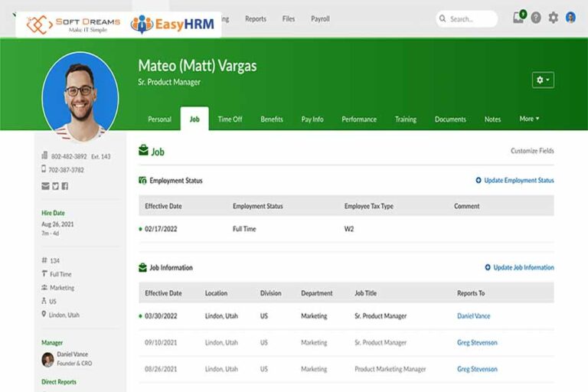Open the settings gear in top bar

coord(554,18)
